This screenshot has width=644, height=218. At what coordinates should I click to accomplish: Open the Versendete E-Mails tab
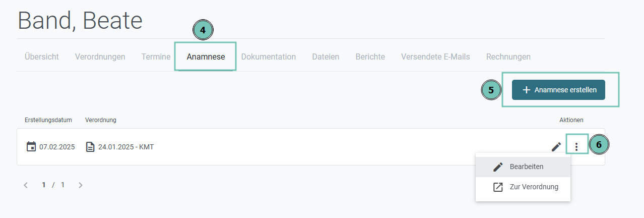point(435,57)
